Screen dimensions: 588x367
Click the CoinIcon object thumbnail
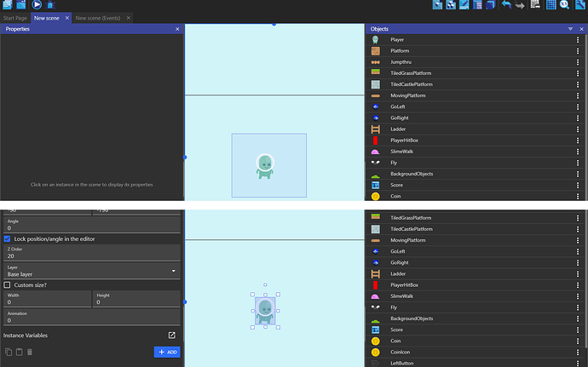click(375, 352)
